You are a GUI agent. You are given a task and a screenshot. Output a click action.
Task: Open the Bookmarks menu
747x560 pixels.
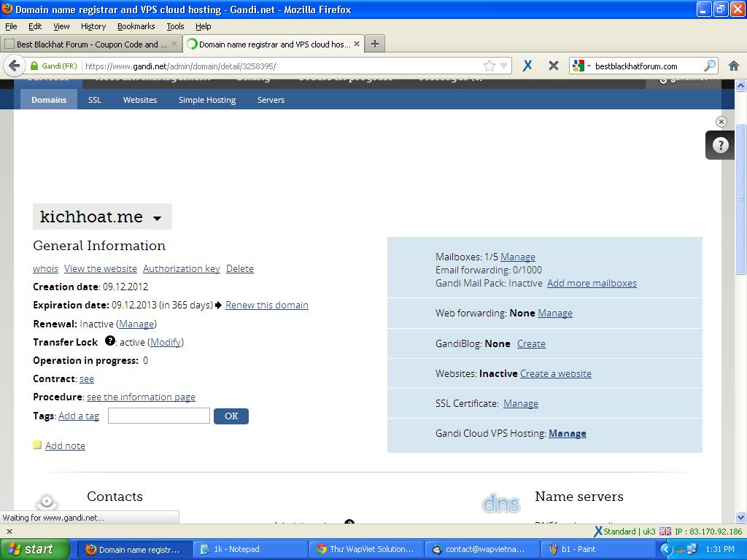point(136,26)
